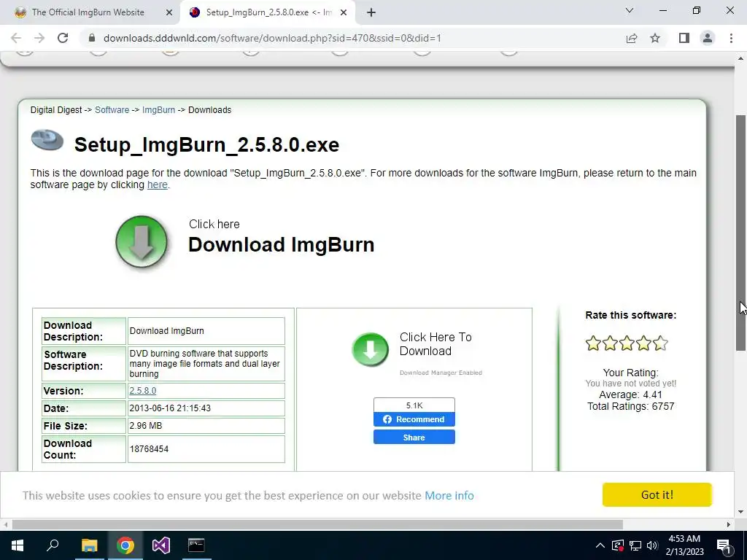Open the Command Prompt taskbar icon
Image resolution: width=747 pixels, height=560 pixels.
(196, 545)
